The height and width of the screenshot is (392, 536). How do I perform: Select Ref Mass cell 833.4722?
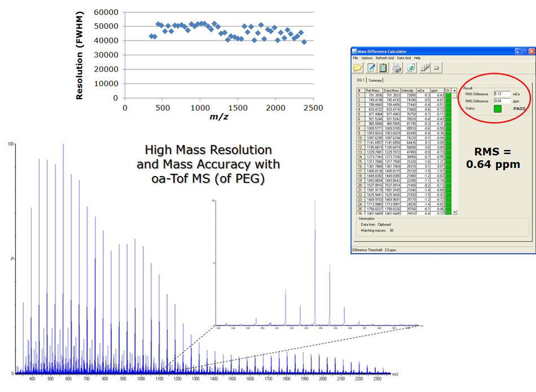pyautogui.click(x=374, y=109)
